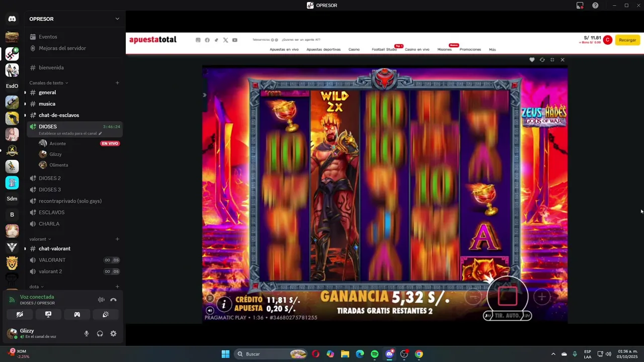644x362 pixels.
Task: Collapse the Canales de texto category
Action: coord(49,83)
